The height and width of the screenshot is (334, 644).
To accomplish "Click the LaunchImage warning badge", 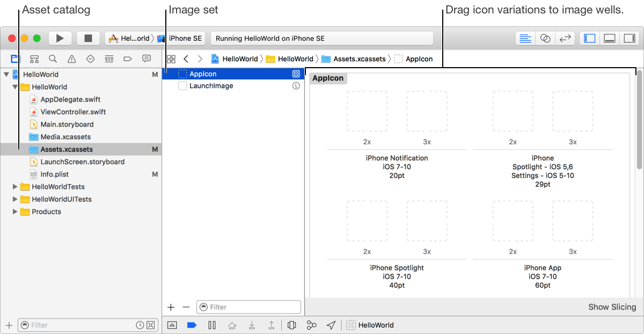I will tap(296, 86).
